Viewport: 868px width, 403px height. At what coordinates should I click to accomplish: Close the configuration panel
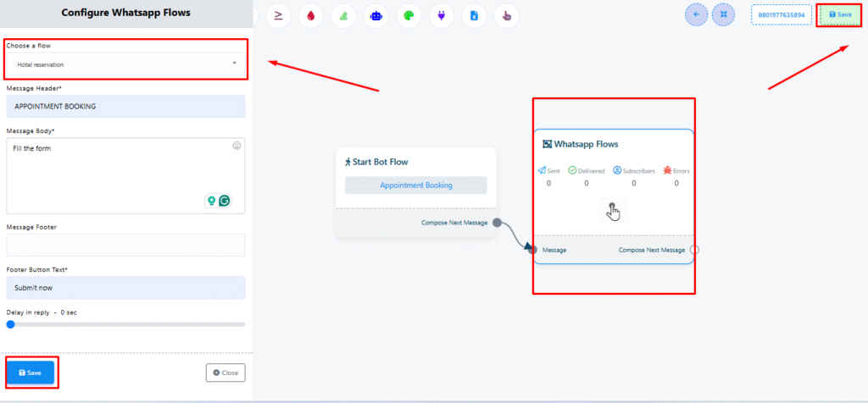(x=225, y=373)
